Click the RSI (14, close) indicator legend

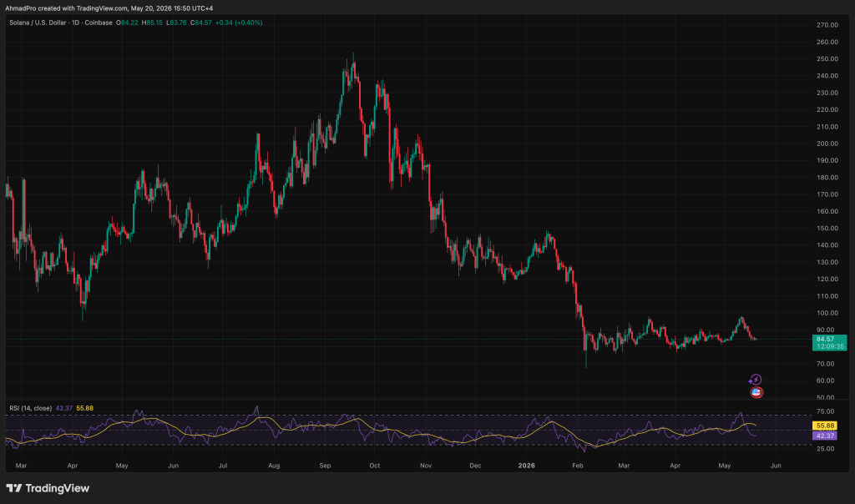point(31,408)
